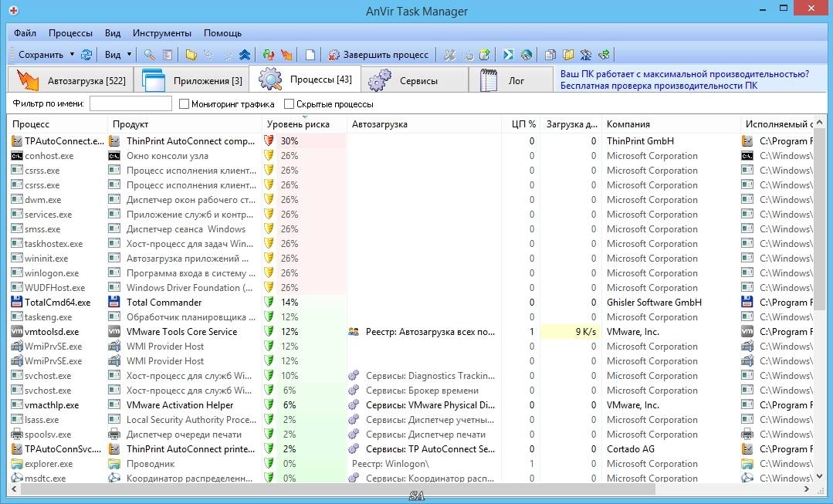Click the export page with green arrow icon

[x=485, y=54]
